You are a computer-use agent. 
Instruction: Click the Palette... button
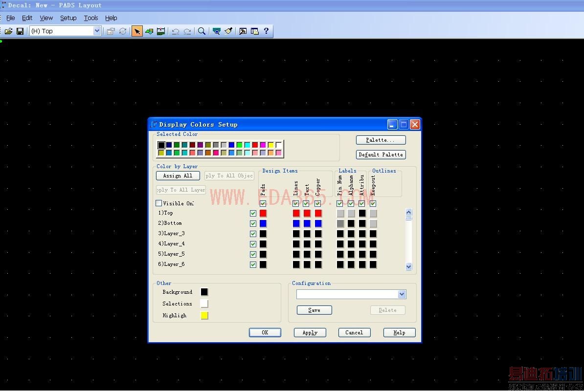pyautogui.click(x=381, y=140)
